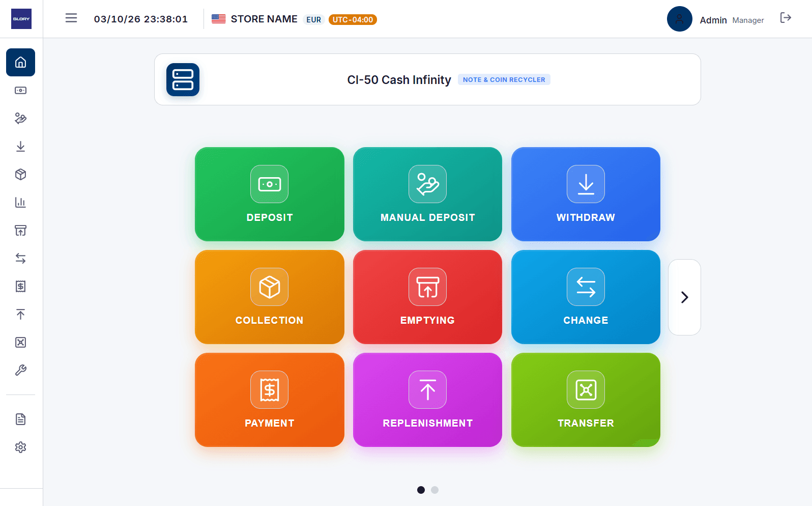Click the logout icon
This screenshot has width=812, height=506.
[786, 18]
